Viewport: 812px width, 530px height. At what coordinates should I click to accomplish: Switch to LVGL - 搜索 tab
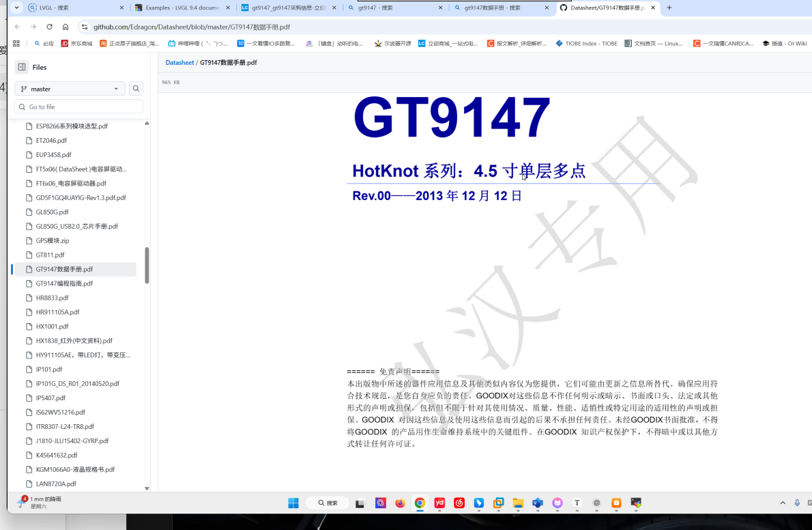74,8
